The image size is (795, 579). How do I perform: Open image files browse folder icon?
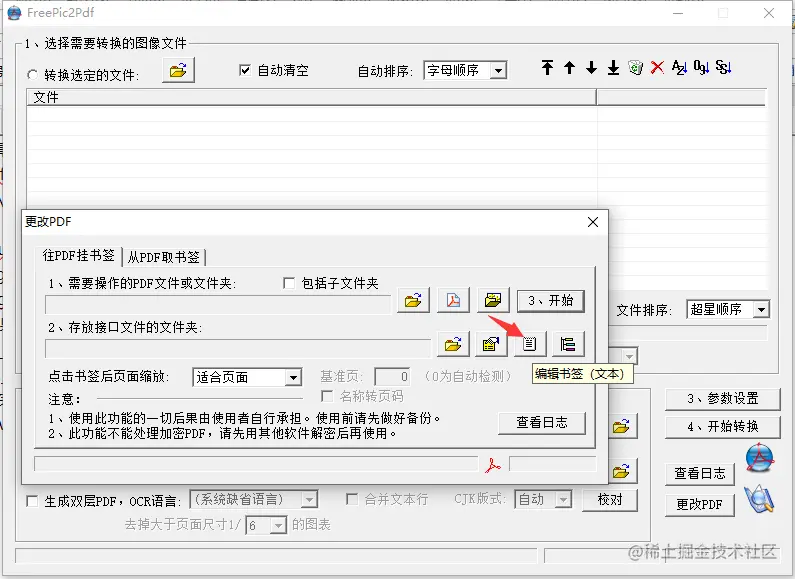tap(178, 70)
